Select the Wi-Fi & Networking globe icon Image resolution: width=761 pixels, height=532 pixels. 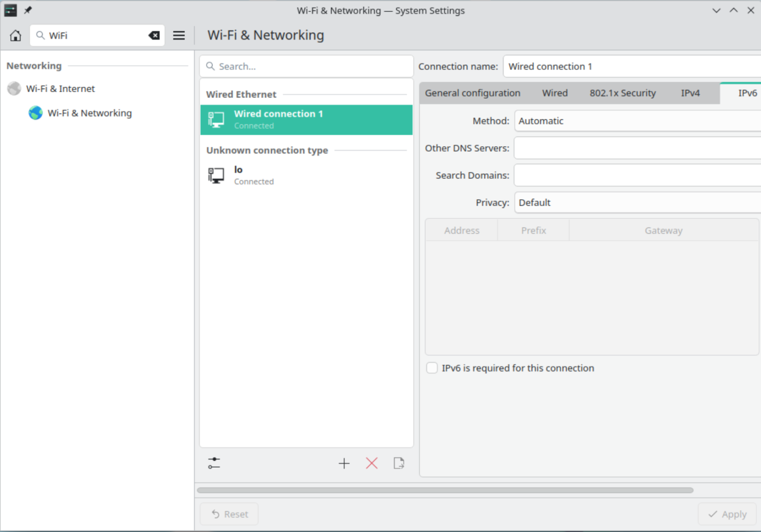click(35, 113)
